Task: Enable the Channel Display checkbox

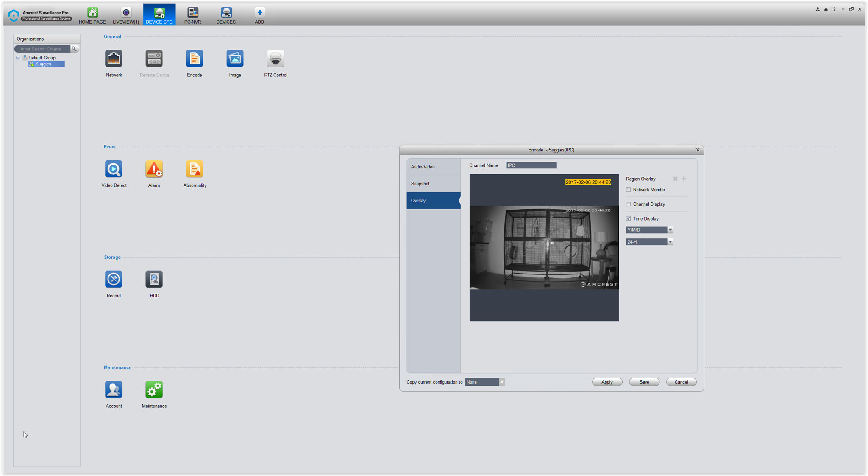Action: (629, 204)
